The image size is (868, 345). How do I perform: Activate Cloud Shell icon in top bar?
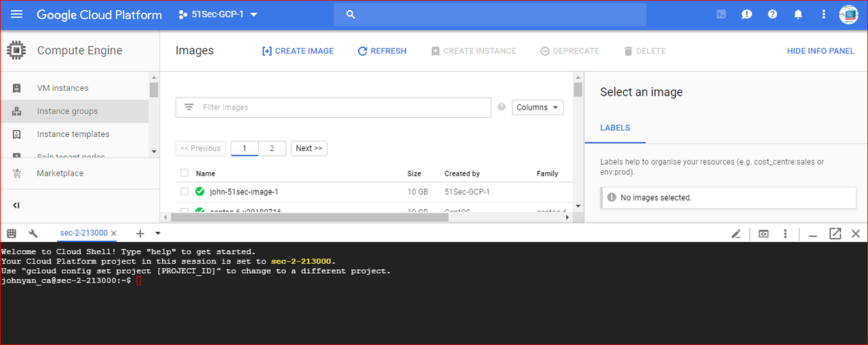[x=722, y=14]
